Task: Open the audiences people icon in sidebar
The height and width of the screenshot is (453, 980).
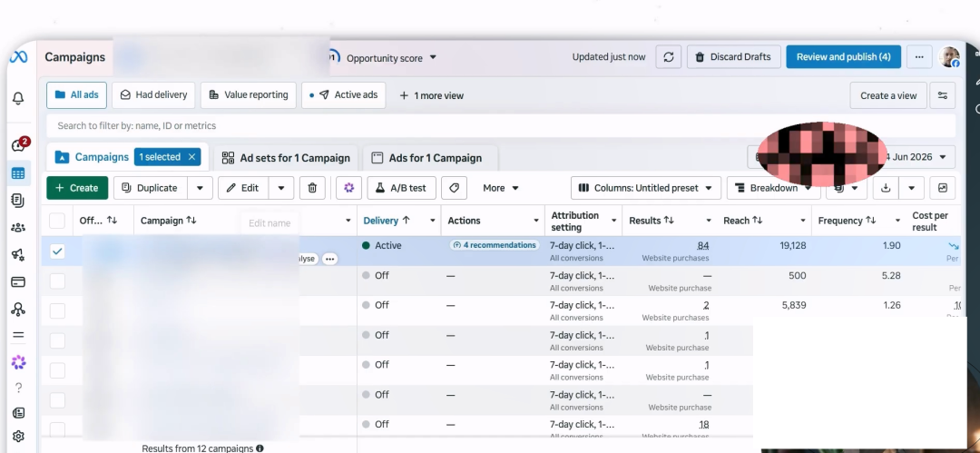Action: pyautogui.click(x=18, y=228)
